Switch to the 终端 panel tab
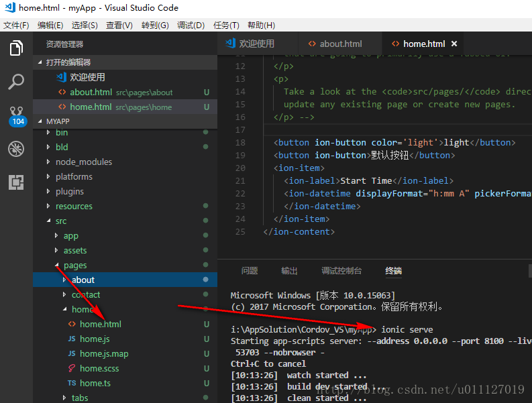Image resolution: width=532 pixels, height=403 pixels. point(394,271)
